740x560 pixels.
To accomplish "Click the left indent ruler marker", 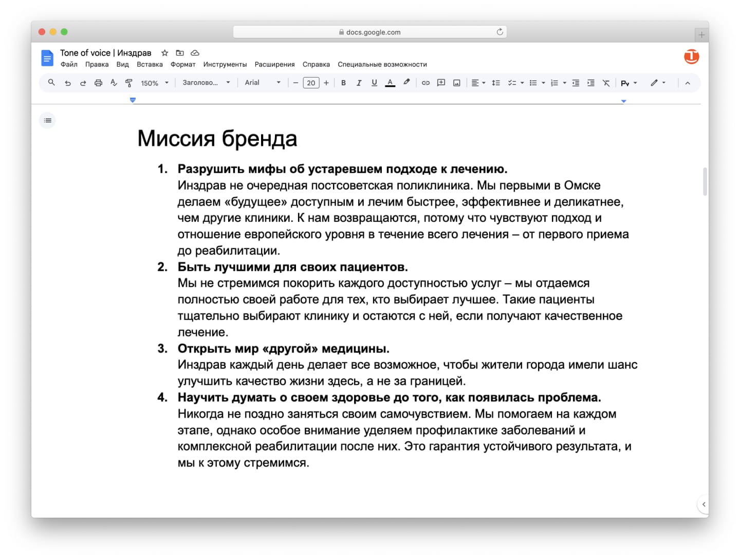I will click(x=133, y=100).
